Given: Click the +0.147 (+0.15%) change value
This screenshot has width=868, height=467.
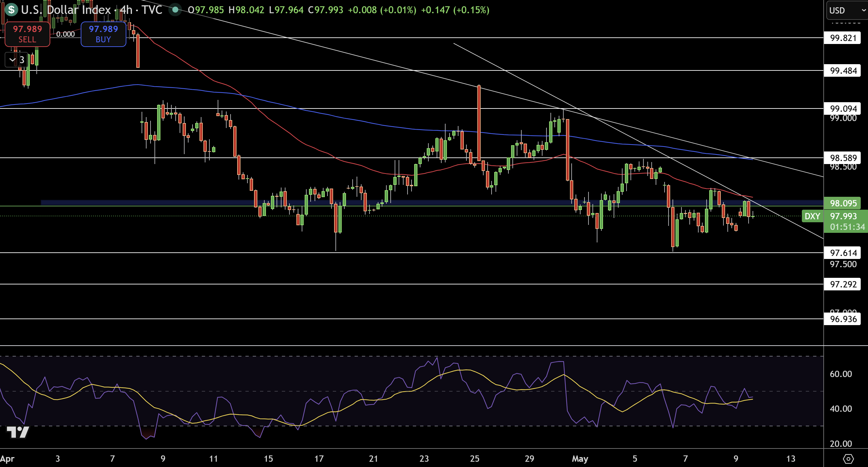Looking at the screenshot, I should 455,10.
